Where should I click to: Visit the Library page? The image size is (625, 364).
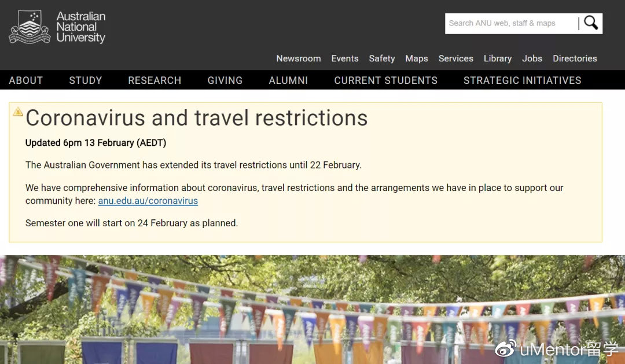[x=497, y=58]
